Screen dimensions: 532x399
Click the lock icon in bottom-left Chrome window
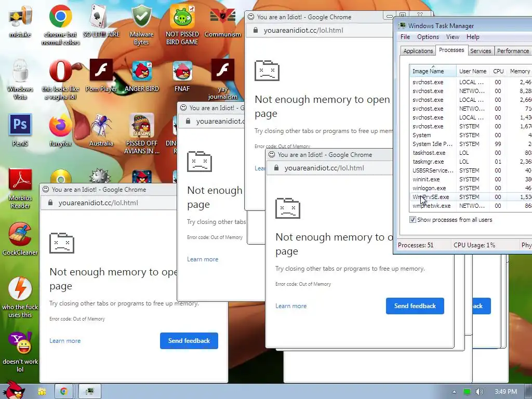pyautogui.click(x=50, y=203)
